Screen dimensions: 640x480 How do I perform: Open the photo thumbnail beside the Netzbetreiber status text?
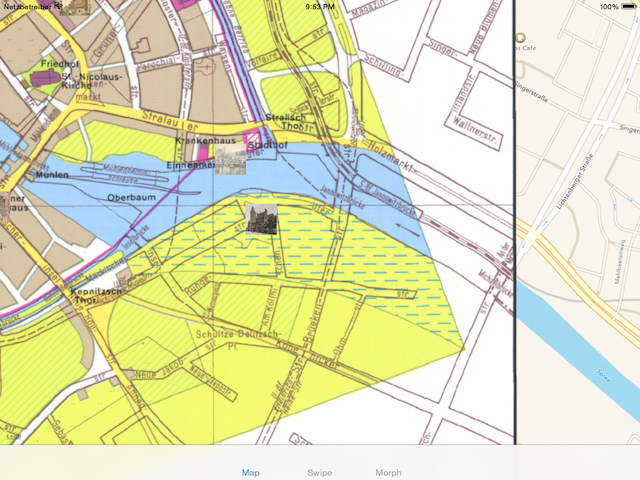coord(75,7)
